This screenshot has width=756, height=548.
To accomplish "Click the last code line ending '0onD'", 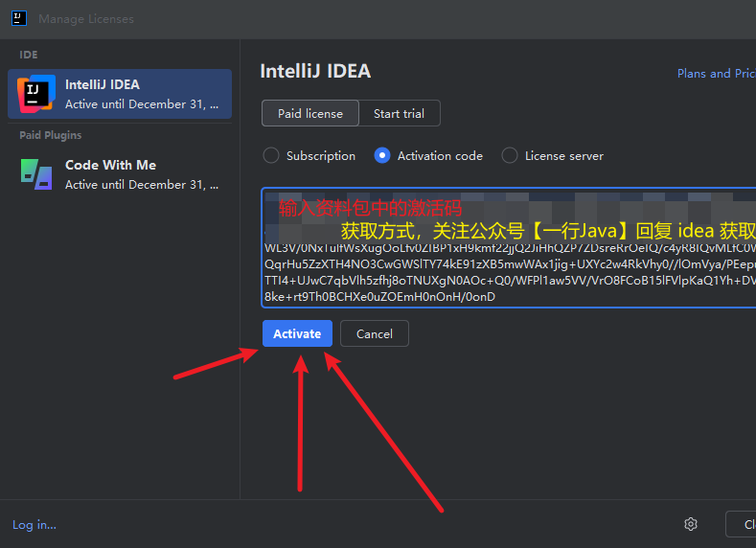I will pyautogui.click(x=380, y=296).
